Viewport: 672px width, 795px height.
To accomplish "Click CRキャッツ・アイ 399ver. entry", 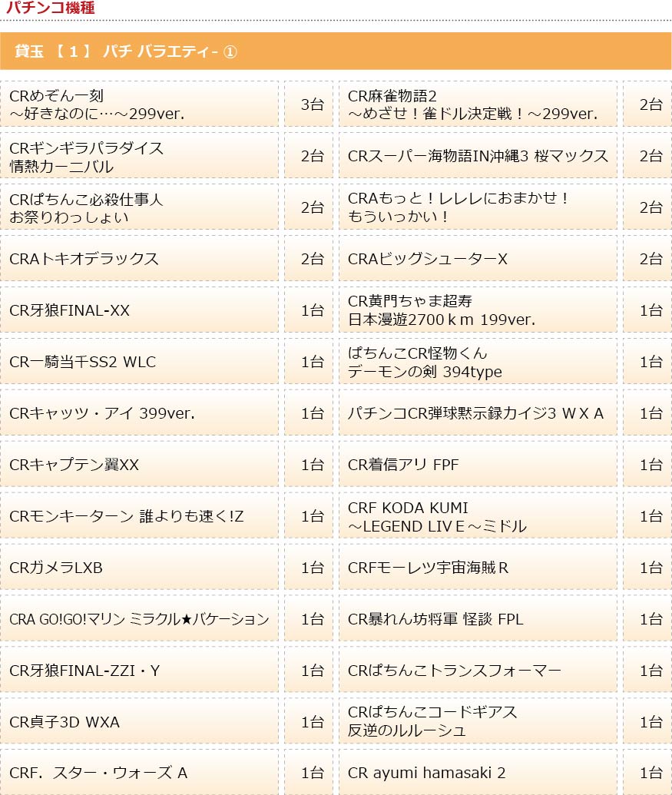I will (139, 412).
